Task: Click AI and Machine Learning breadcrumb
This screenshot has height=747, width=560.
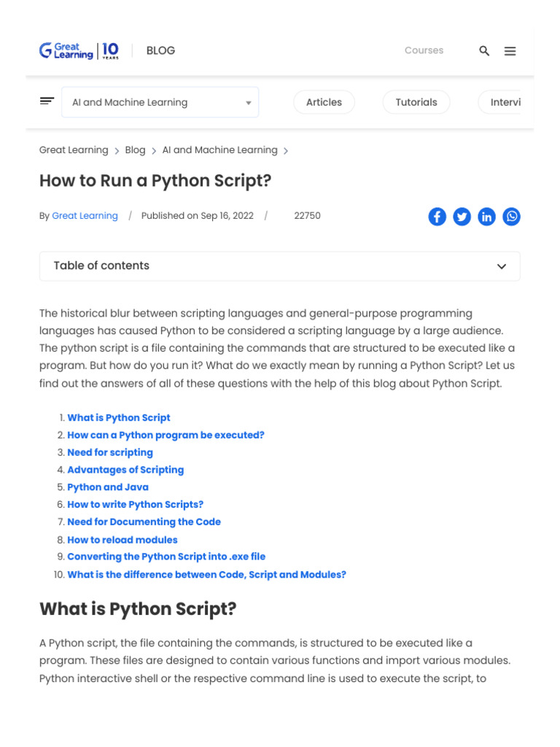Action: pos(219,150)
